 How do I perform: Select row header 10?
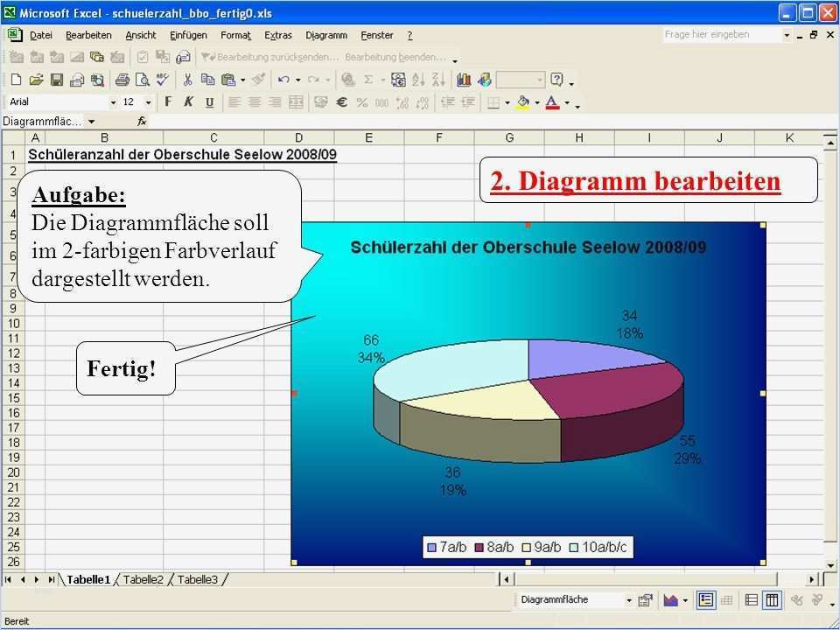(x=13, y=324)
